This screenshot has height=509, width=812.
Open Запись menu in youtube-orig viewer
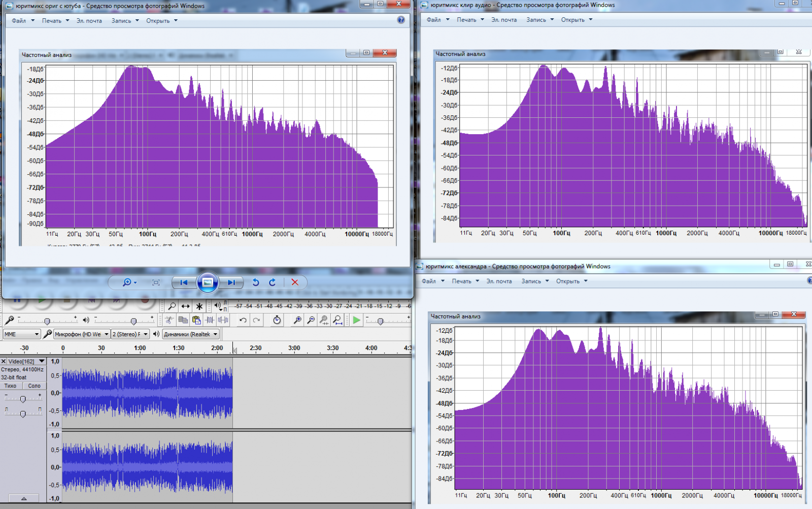[x=125, y=21]
